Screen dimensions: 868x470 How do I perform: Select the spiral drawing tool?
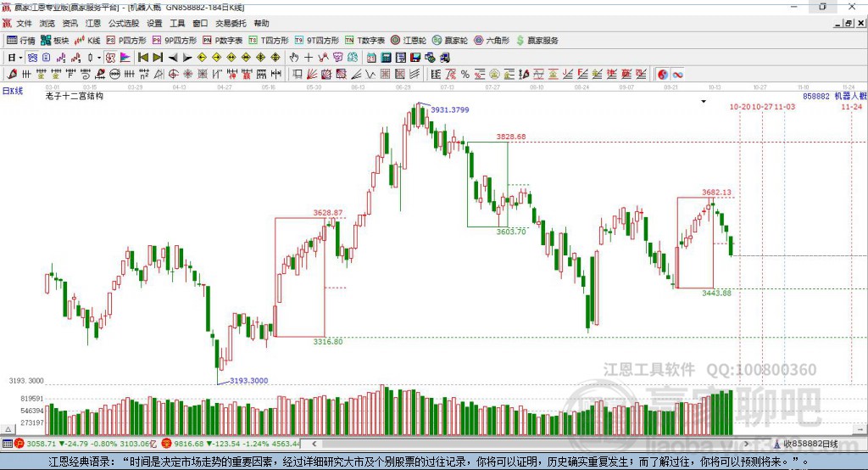[x=86, y=75]
